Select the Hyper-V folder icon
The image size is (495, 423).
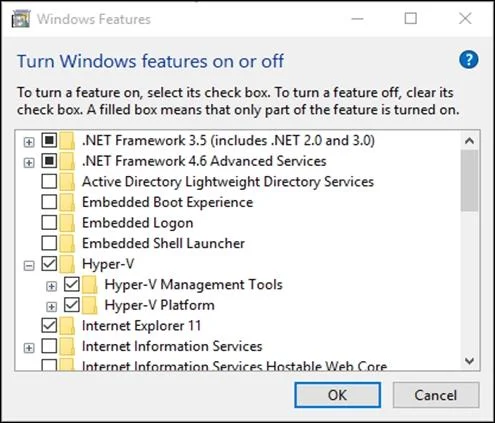pyautogui.click(x=67, y=264)
